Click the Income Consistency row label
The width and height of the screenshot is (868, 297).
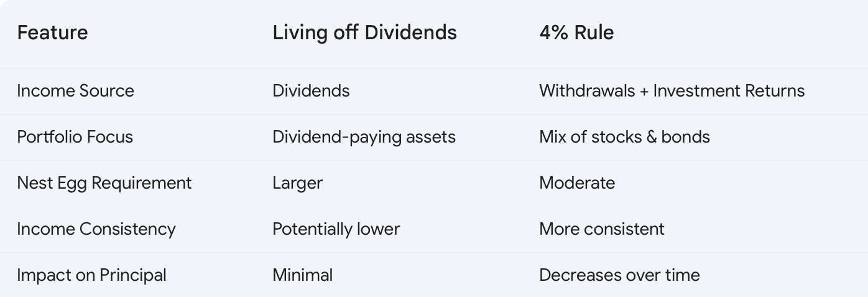(x=96, y=229)
